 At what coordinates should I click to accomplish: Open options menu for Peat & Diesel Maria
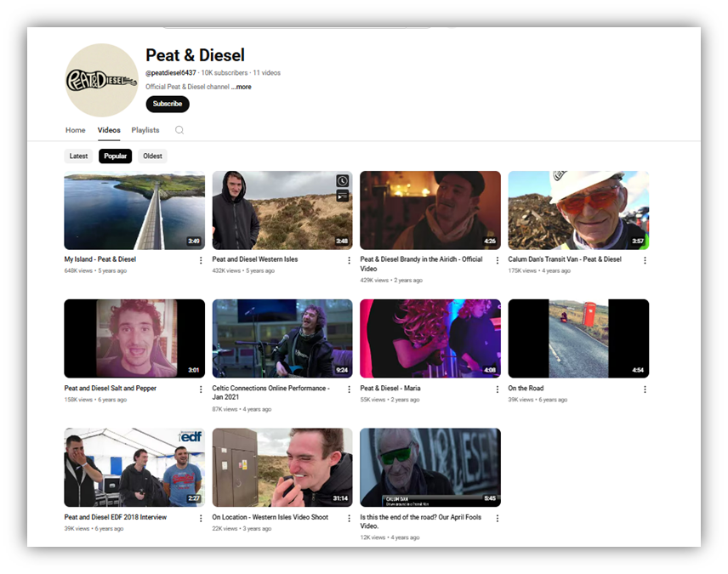click(498, 389)
